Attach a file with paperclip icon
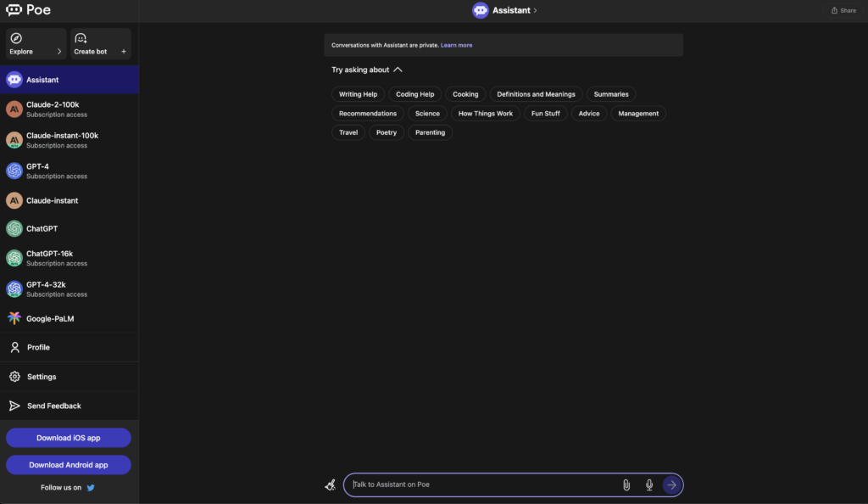The height and width of the screenshot is (504, 868). (x=626, y=485)
